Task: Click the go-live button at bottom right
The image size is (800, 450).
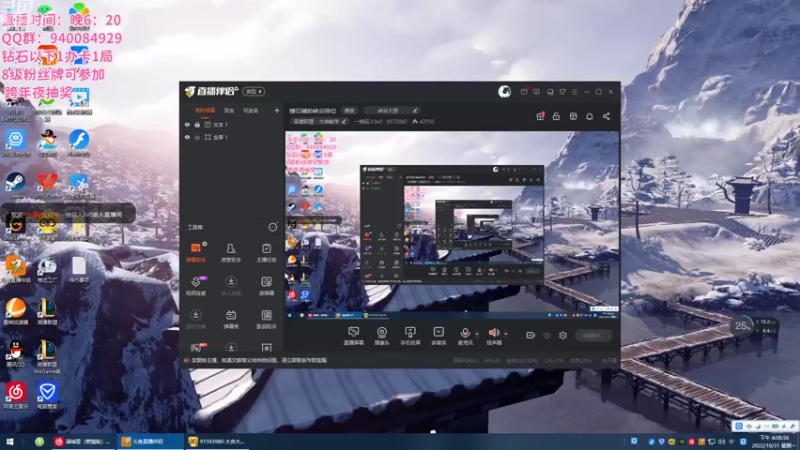Action: point(593,335)
